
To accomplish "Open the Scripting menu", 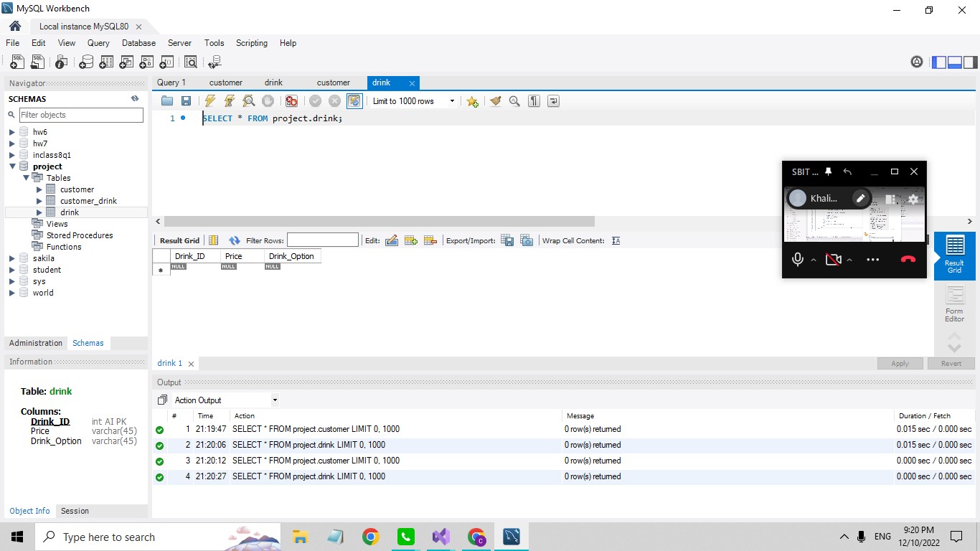I will (x=252, y=43).
